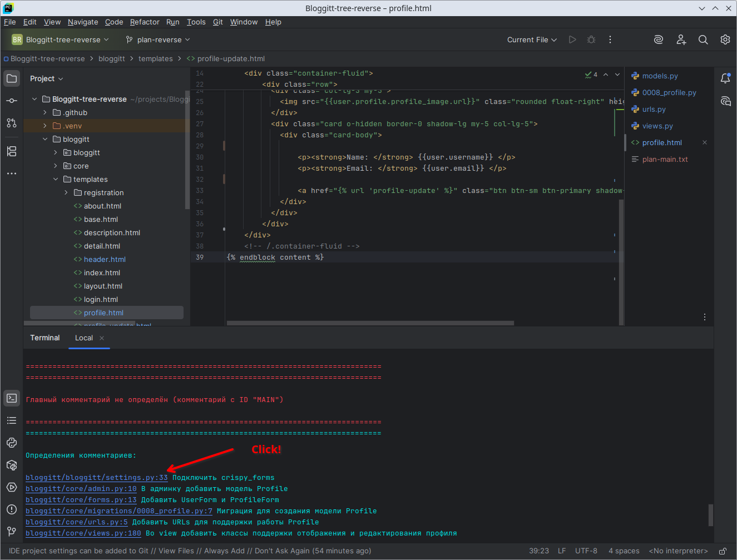
Task: Click the templates breadcrumb
Action: 155,58
